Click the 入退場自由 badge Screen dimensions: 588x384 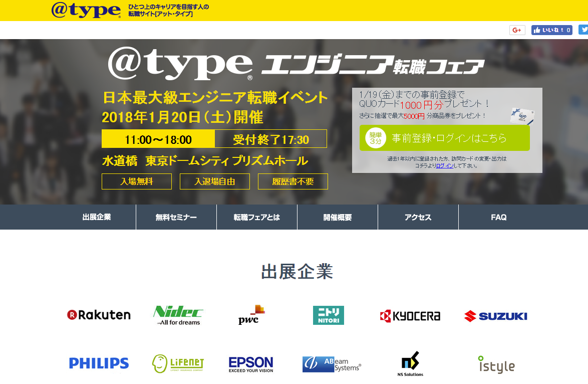215,181
